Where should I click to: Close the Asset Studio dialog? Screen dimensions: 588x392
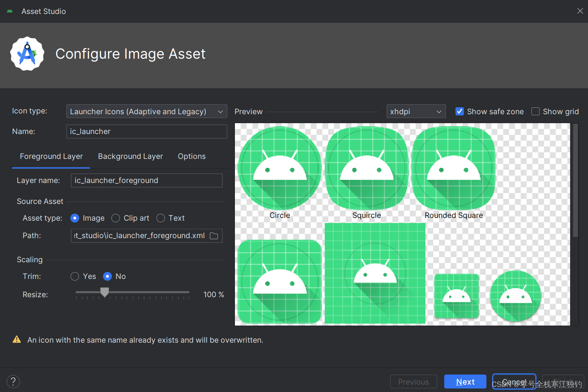(x=580, y=11)
